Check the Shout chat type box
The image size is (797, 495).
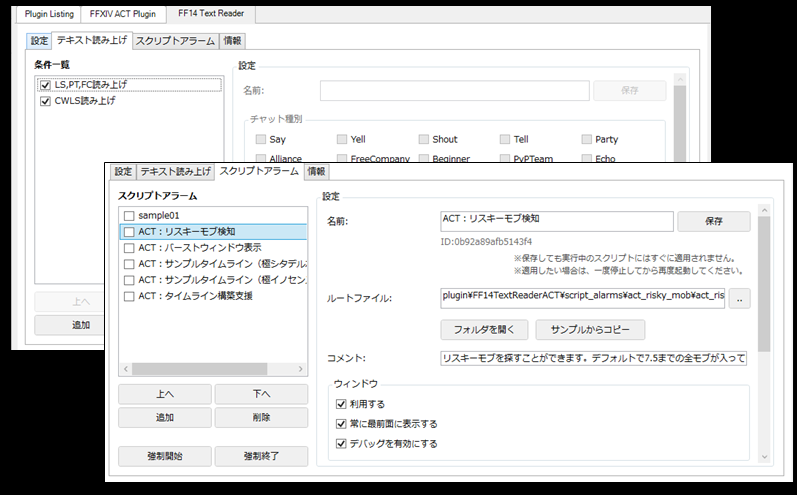pos(423,139)
